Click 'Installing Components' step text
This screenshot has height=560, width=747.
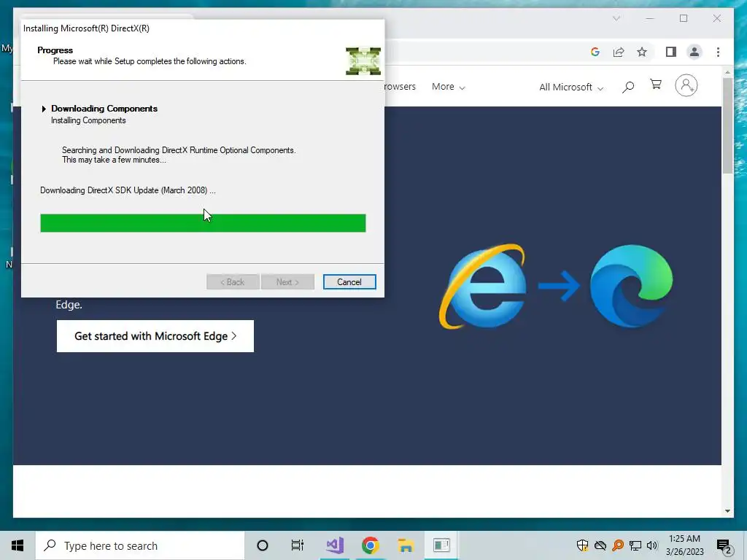[x=88, y=120]
